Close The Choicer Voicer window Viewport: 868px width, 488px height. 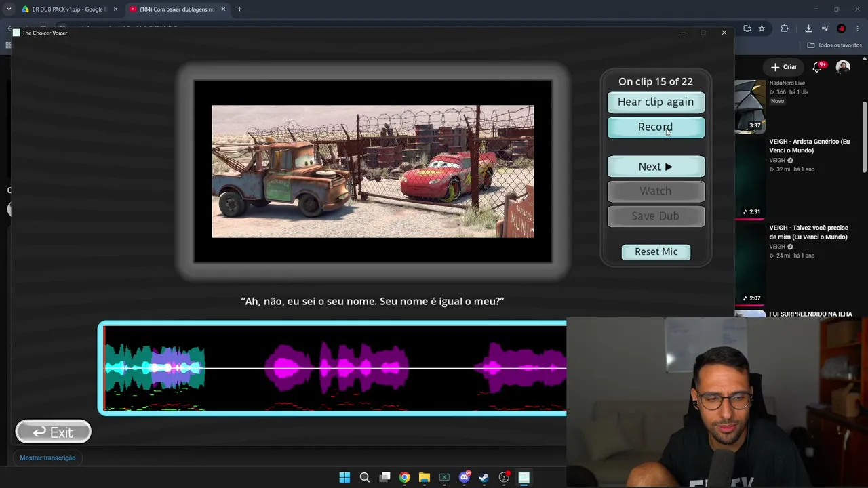point(724,33)
